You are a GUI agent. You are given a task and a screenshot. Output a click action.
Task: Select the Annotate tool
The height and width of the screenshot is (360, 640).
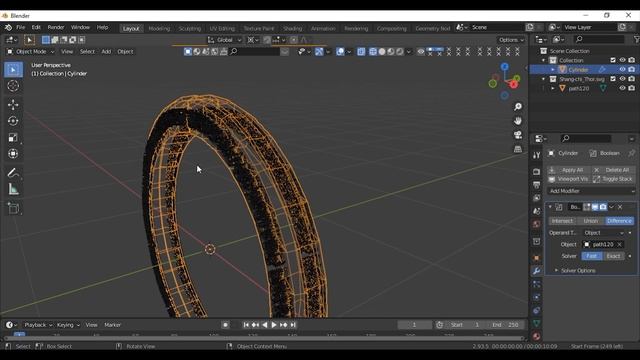point(13,173)
